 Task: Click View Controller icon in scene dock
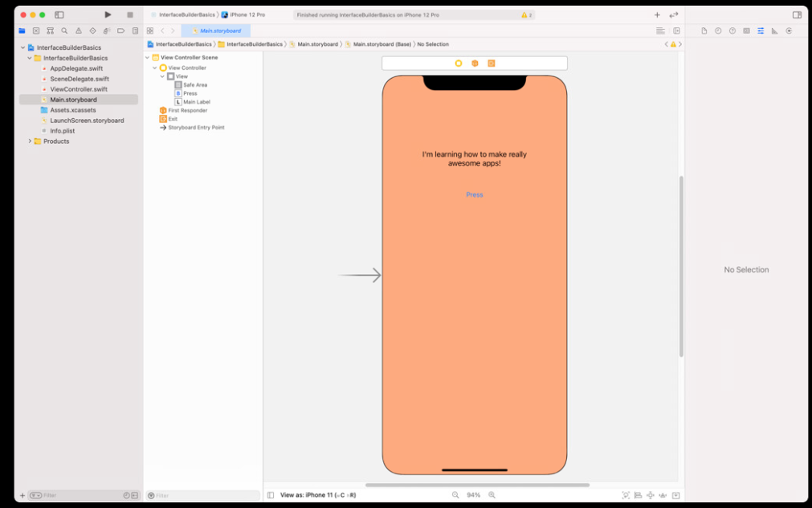point(459,63)
